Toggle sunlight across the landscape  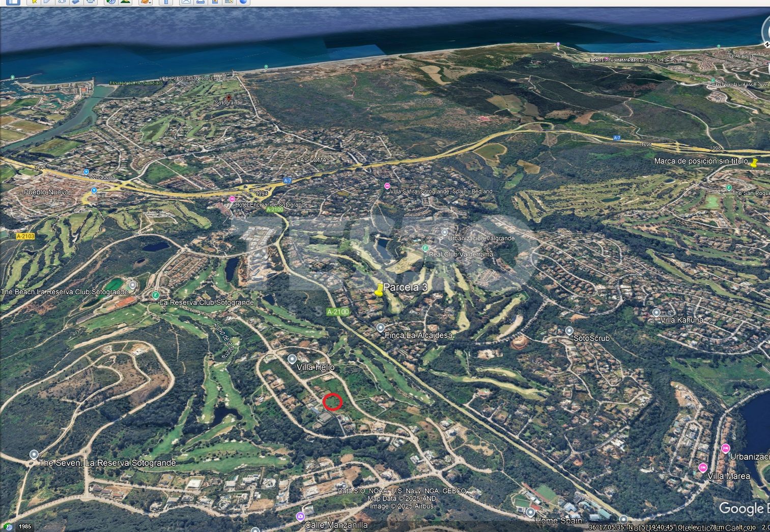click(x=125, y=2)
